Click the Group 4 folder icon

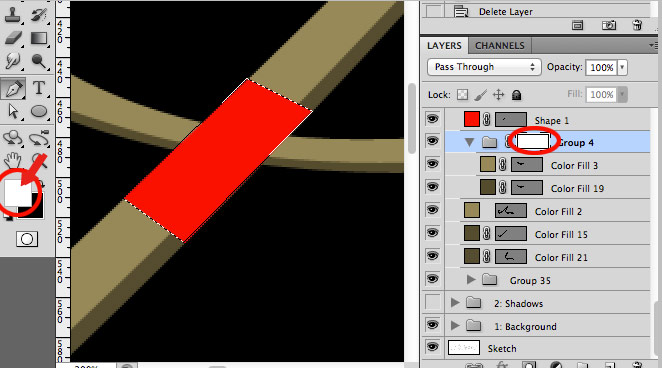coord(489,142)
